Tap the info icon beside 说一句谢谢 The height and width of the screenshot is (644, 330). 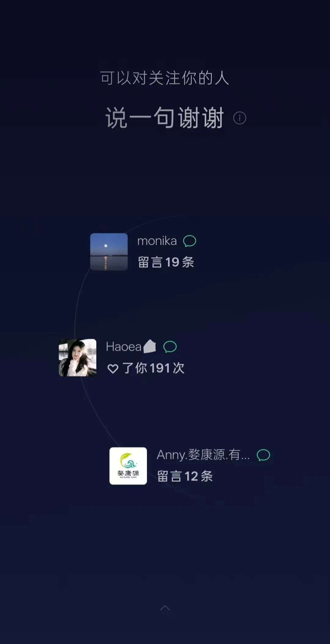coord(240,118)
